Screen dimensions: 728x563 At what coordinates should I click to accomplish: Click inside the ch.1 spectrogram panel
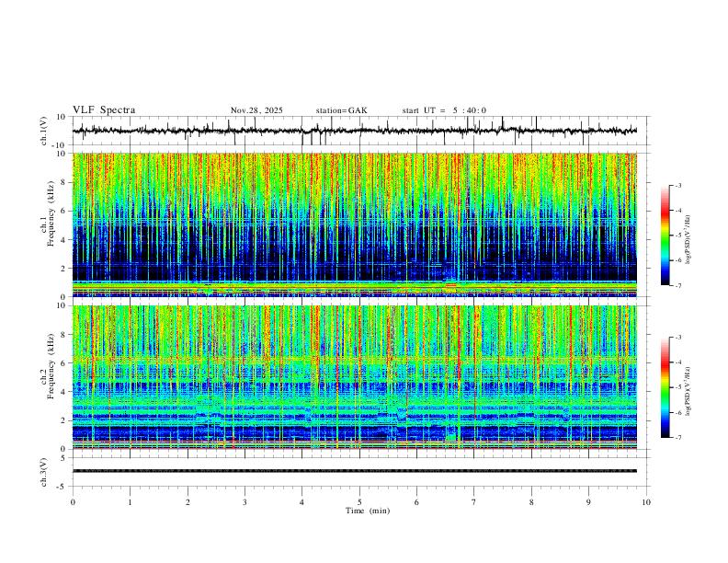pos(355,224)
